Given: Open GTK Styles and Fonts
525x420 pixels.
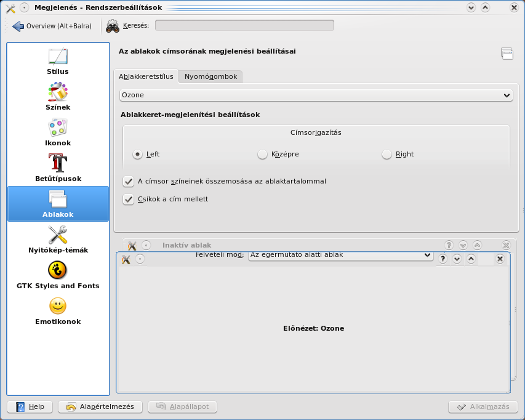Looking at the screenshot, I should click(x=58, y=275).
